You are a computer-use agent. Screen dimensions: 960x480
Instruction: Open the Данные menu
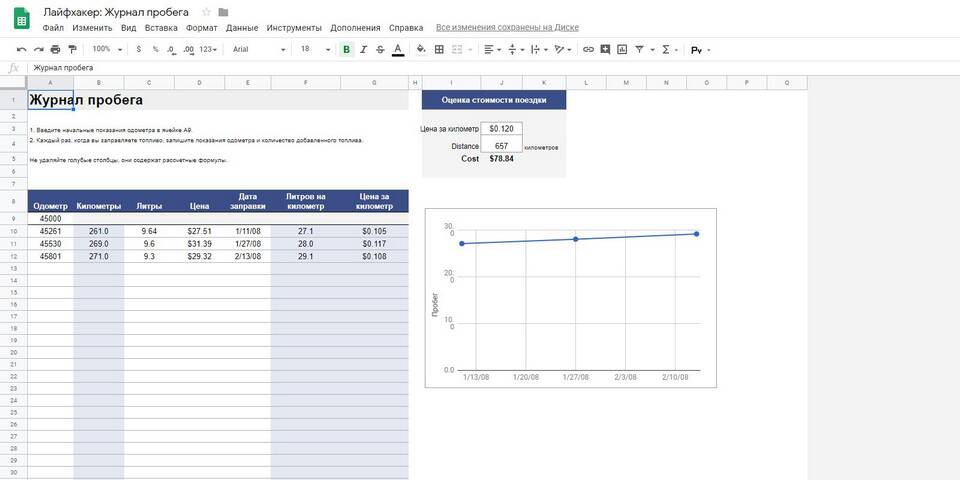pyautogui.click(x=242, y=28)
